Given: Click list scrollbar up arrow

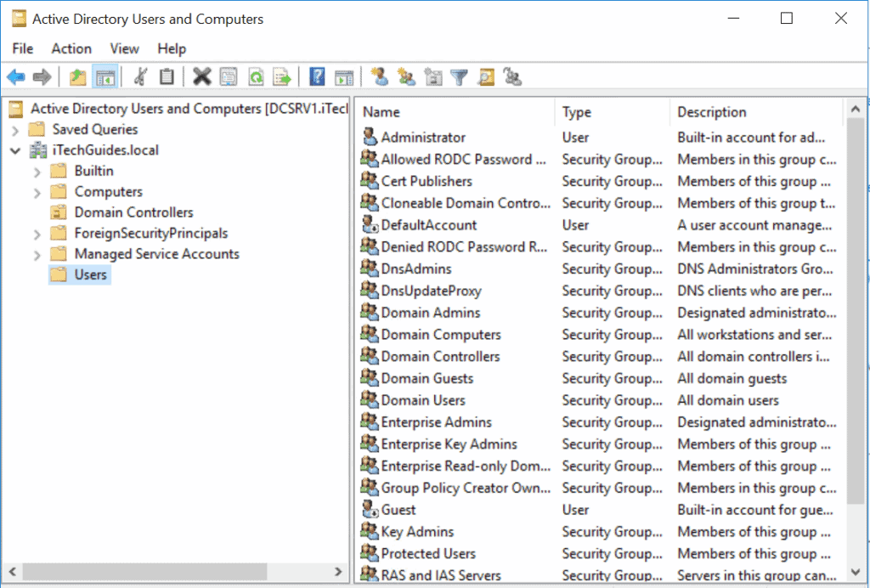Looking at the screenshot, I should [x=855, y=110].
